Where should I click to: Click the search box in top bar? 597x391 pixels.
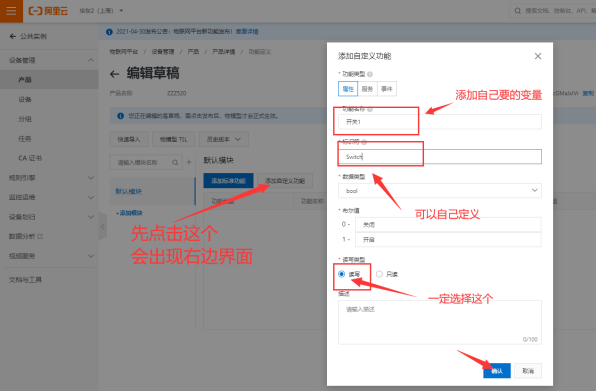click(x=553, y=11)
